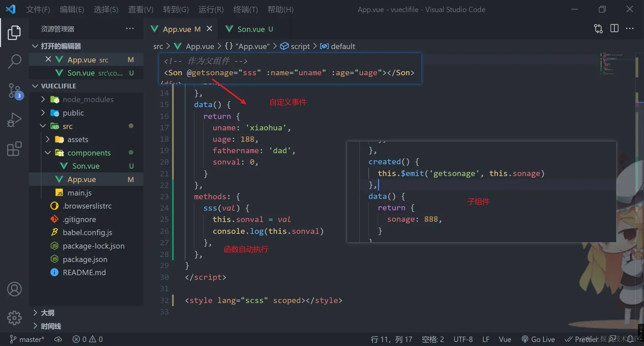Change end of line sequence LF

click(x=486, y=339)
